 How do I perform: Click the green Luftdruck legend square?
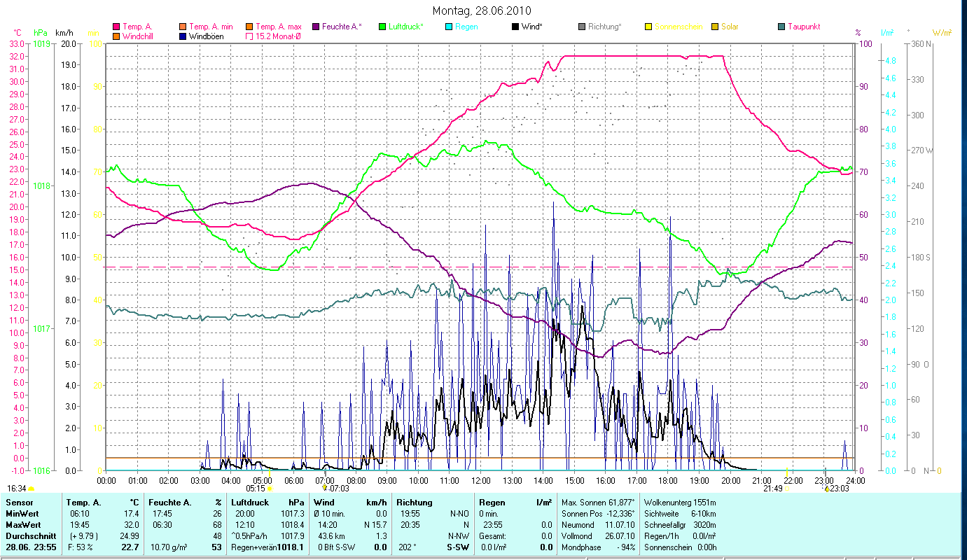point(382,27)
